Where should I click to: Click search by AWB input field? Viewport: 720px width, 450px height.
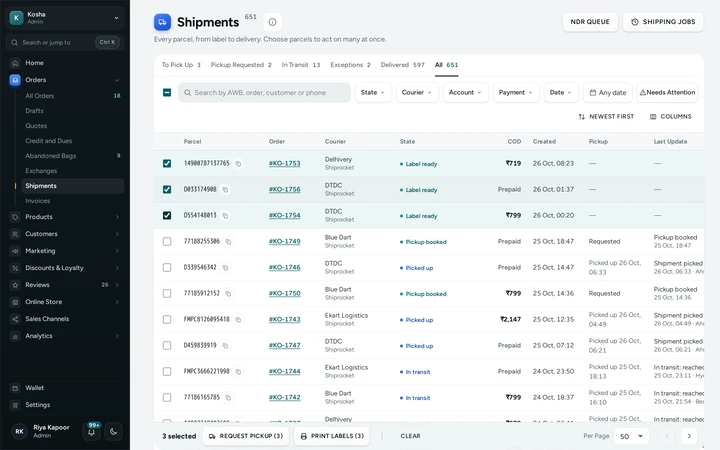[x=264, y=93]
